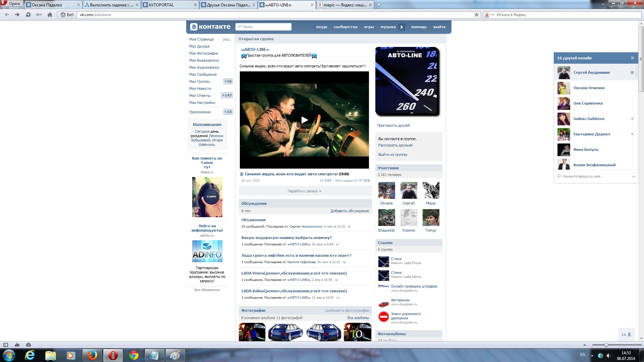Image resolution: width=644 pixels, height=362 pixels.
Task: Open the arrow after the Объявления discussion info
Action: point(349,227)
